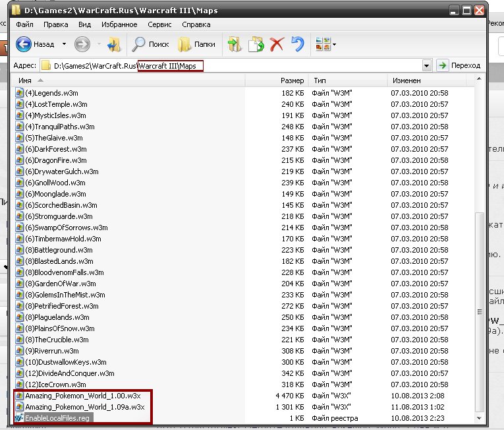Select file icon of (6)DarkForest.w3m
Image resolution: width=504 pixels, height=430 pixels.
coord(19,149)
